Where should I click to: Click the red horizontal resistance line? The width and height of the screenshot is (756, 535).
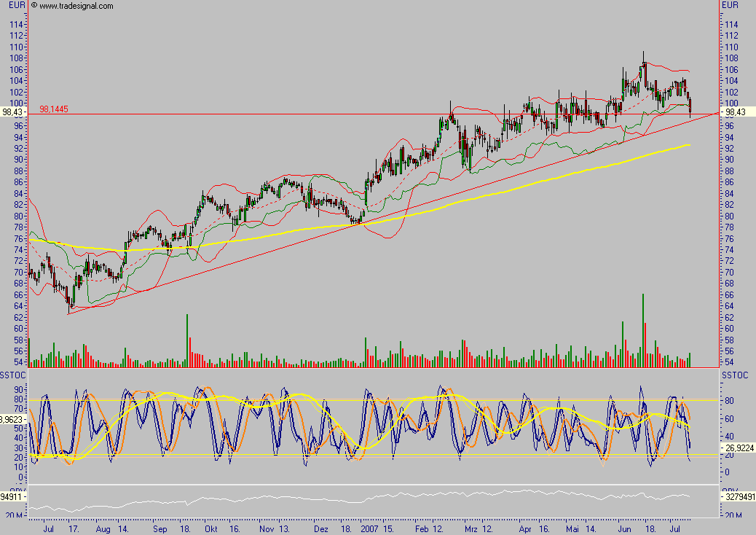[x=218, y=114]
